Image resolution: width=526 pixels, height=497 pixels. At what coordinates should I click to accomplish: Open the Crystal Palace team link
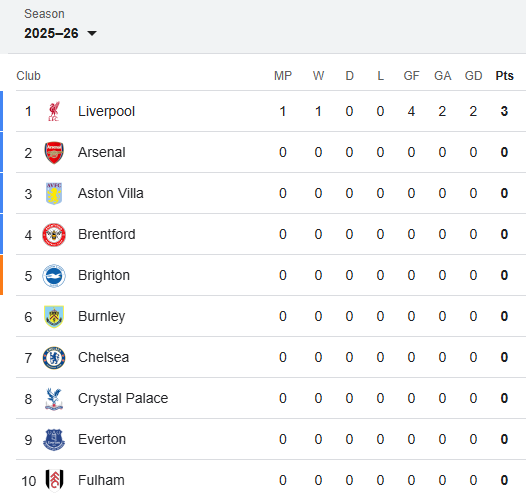point(123,398)
